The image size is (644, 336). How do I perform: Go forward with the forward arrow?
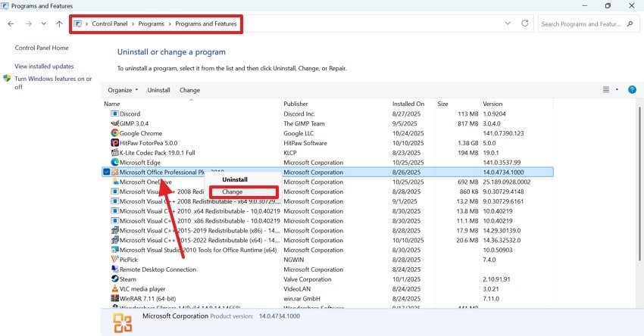click(x=28, y=23)
